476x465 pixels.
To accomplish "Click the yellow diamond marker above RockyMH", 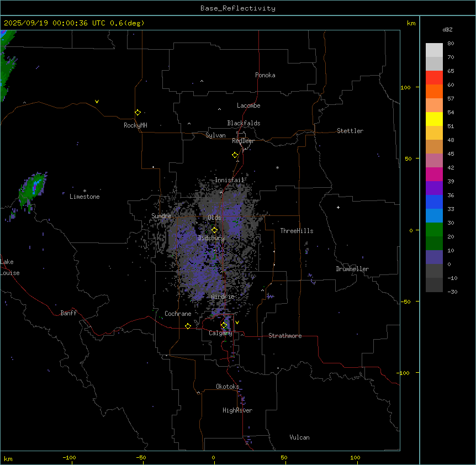I will pyautogui.click(x=137, y=112).
